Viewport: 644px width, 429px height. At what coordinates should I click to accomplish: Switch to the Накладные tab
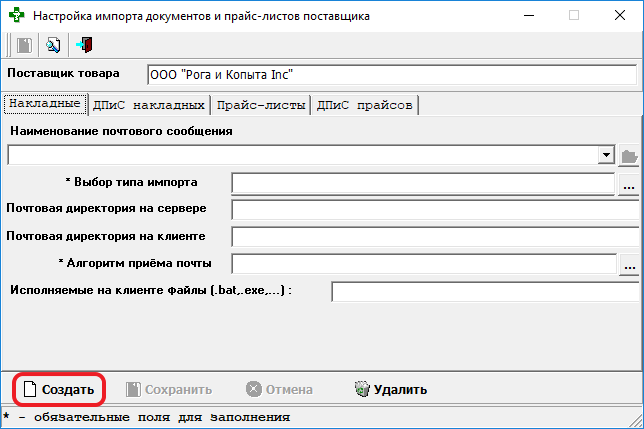point(45,104)
